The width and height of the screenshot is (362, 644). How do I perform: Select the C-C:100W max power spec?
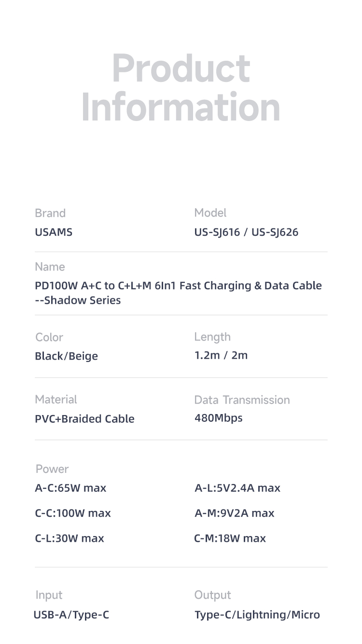point(73,513)
